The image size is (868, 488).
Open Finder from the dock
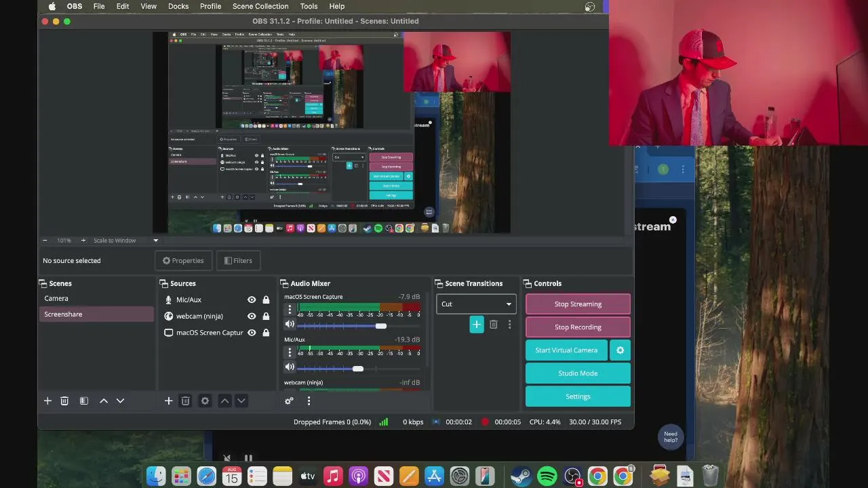click(156, 476)
